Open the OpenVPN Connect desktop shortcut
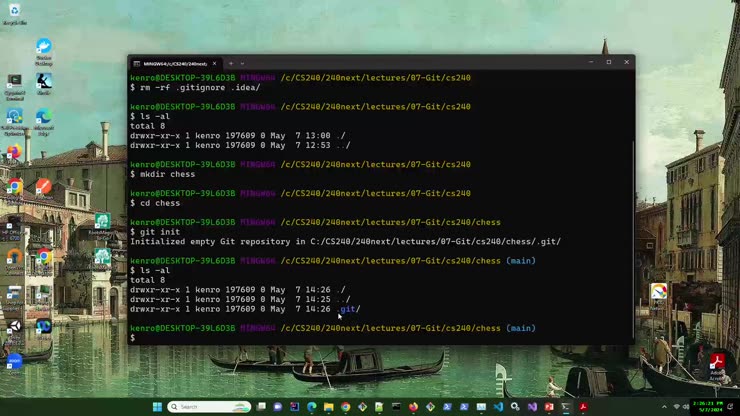 pos(15,261)
